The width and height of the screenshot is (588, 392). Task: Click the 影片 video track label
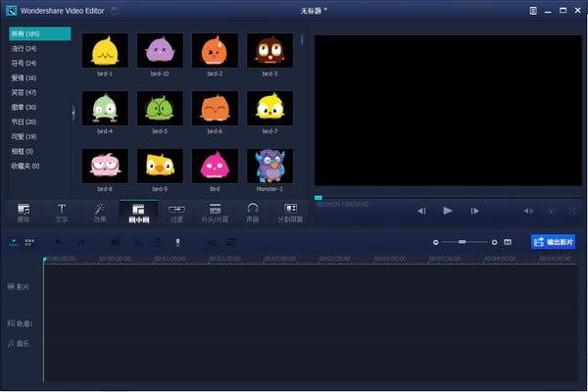point(19,287)
